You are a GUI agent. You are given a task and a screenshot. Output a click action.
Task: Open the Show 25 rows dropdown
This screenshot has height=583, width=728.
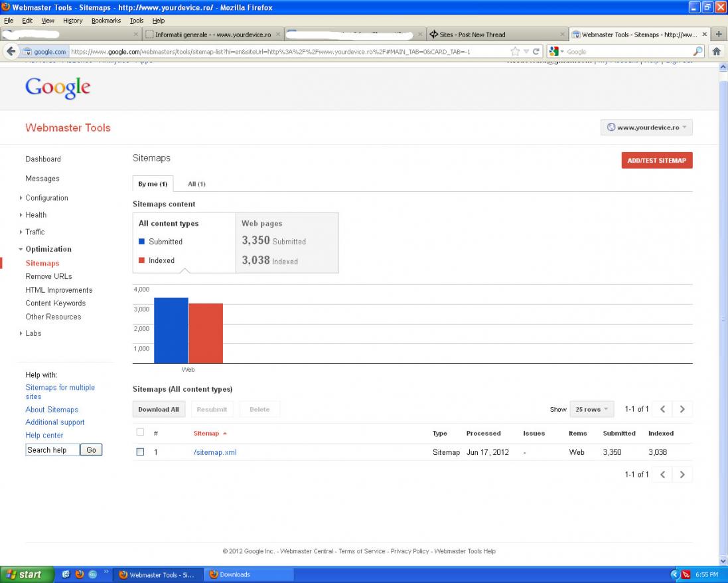click(x=591, y=409)
